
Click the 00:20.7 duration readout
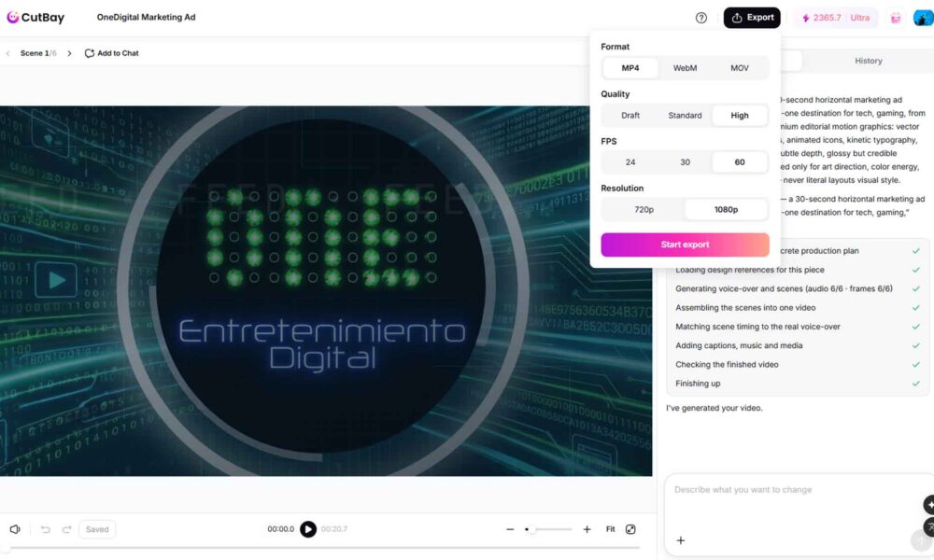click(334, 529)
